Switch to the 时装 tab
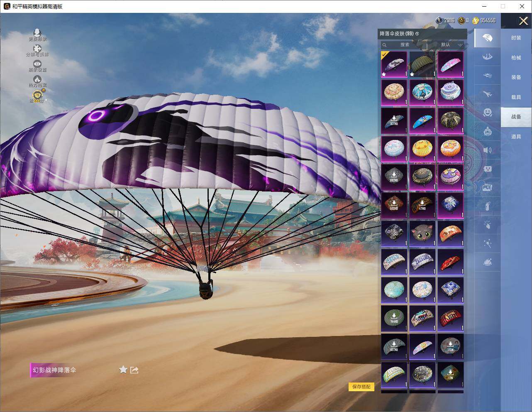Image resolution: width=532 pixels, height=412 pixels. (516, 38)
